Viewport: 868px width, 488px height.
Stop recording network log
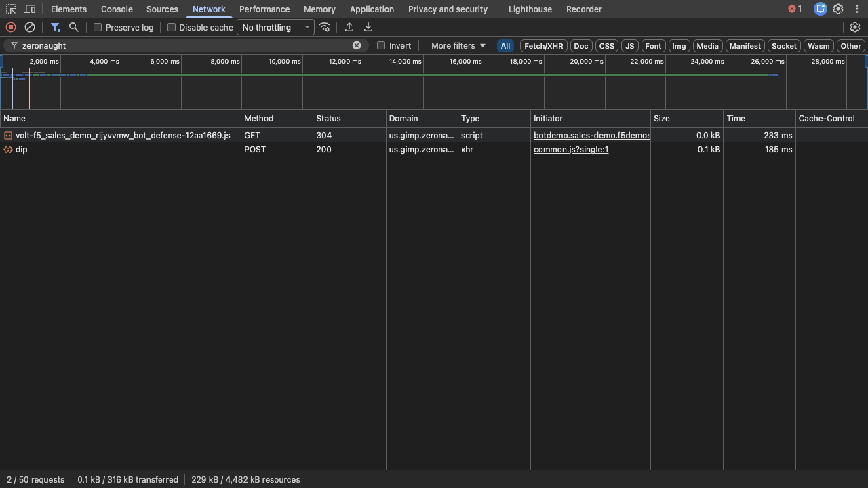tap(10, 27)
